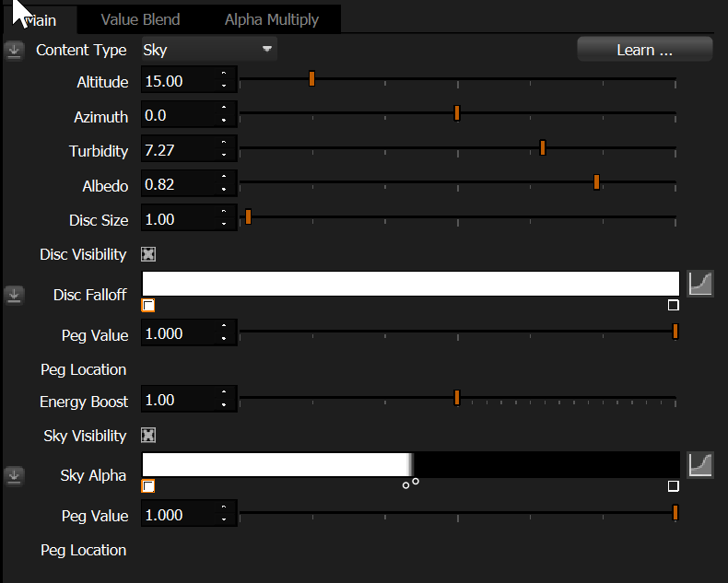Screen dimensions: 728x583
Task: Select the right peg of Disc Falloff gradient
Action: (673, 306)
